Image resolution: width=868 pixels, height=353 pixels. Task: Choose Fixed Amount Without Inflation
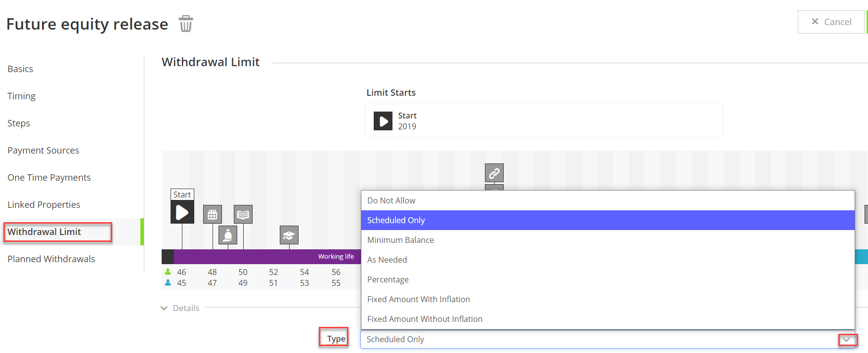pos(608,319)
